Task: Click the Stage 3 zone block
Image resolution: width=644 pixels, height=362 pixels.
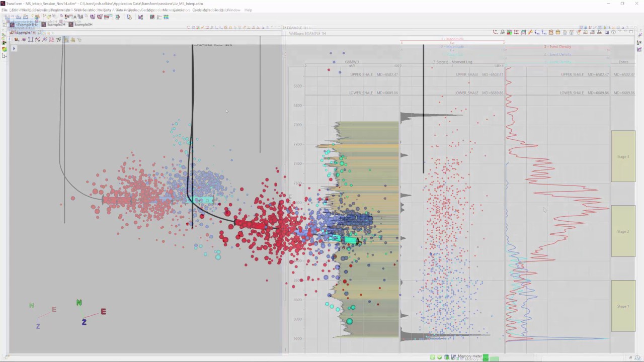Action: [623, 156]
